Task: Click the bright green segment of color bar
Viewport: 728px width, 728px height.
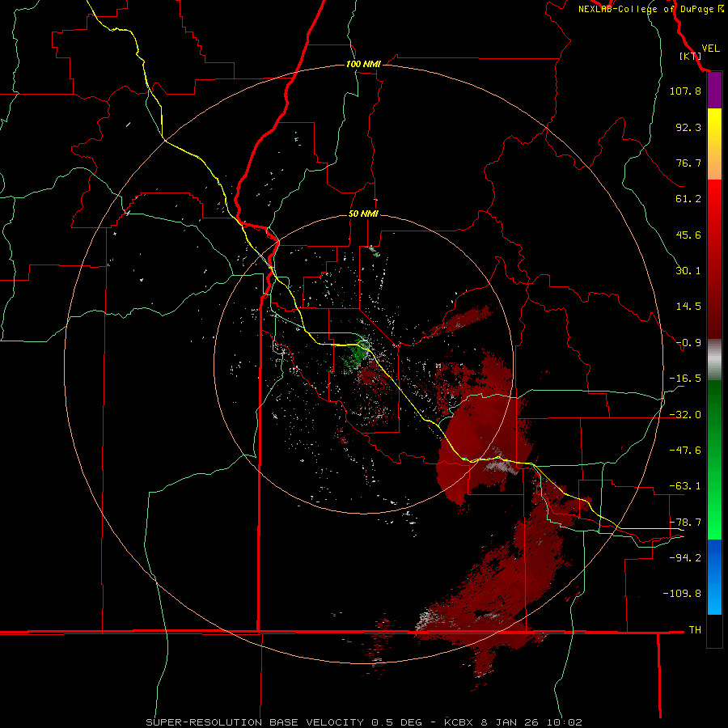Action: tap(714, 459)
